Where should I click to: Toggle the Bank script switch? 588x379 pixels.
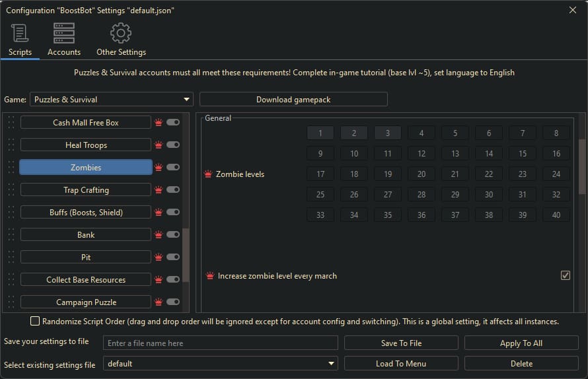tap(173, 234)
